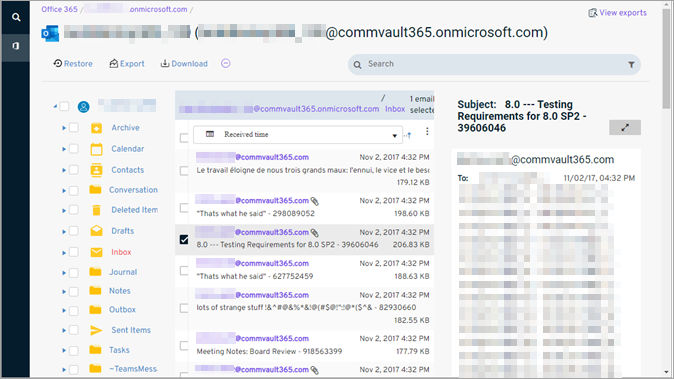This screenshot has width=674, height=379.
Task: Click the Drafts envelope icon
Action: click(96, 231)
